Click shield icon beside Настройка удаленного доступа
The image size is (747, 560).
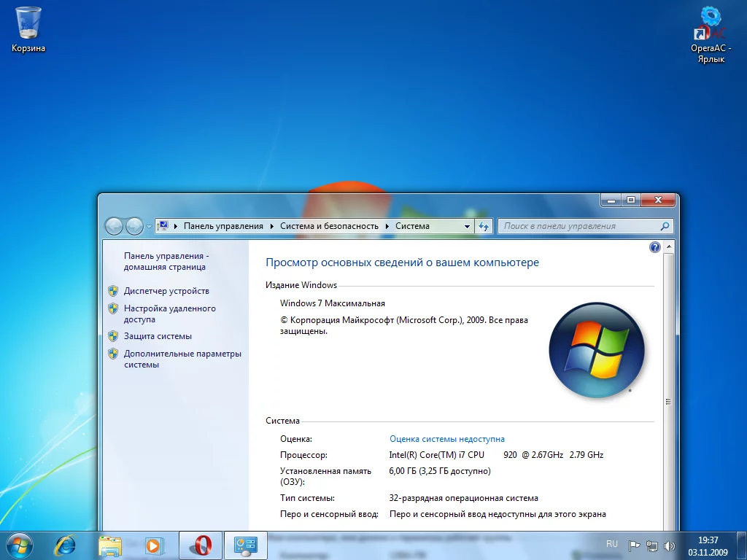click(113, 308)
